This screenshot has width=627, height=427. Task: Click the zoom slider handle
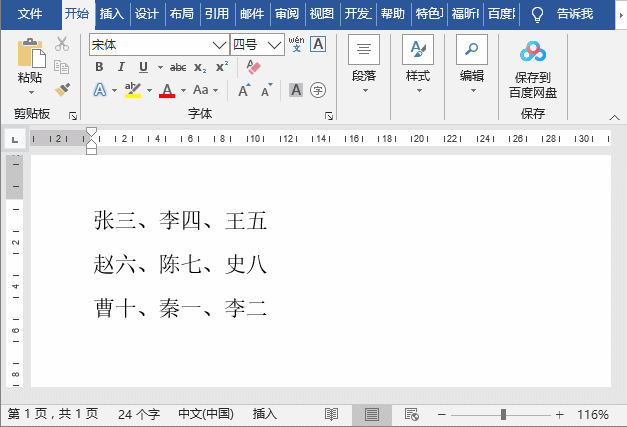(x=503, y=415)
